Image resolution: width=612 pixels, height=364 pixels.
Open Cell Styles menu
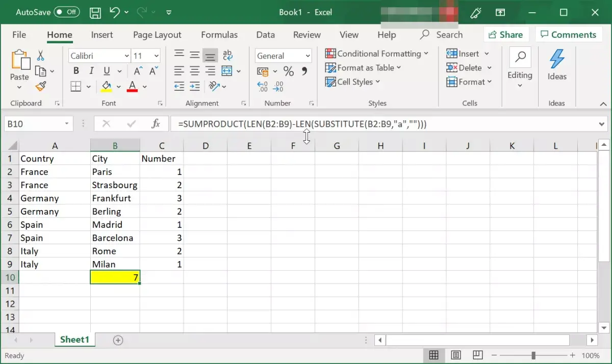[x=353, y=82]
